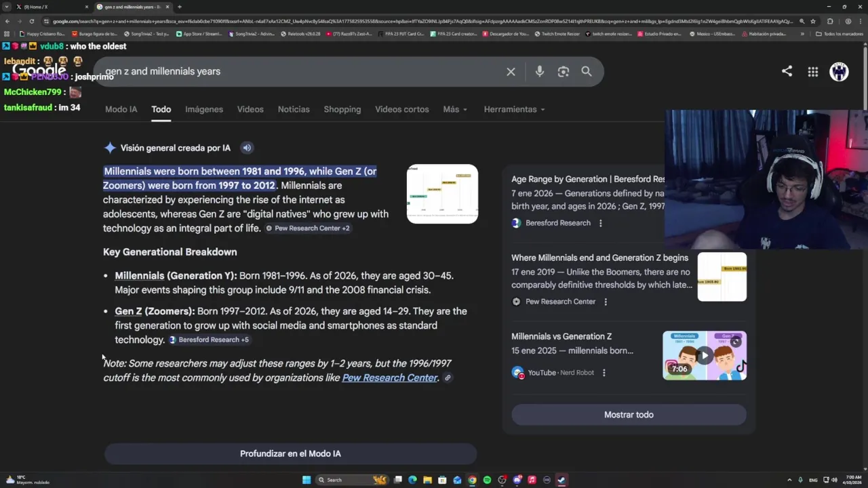Open the Beresford Research +5 sources chip
Viewport: 868px width, 488px height.
coord(209,340)
